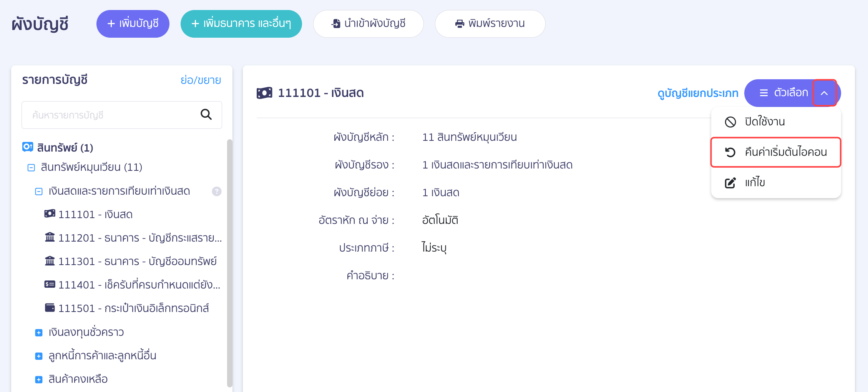The image size is (868, 392).
Task: Close the ตัวเลือก dropdown with chevron
Action: pos(825,93)
